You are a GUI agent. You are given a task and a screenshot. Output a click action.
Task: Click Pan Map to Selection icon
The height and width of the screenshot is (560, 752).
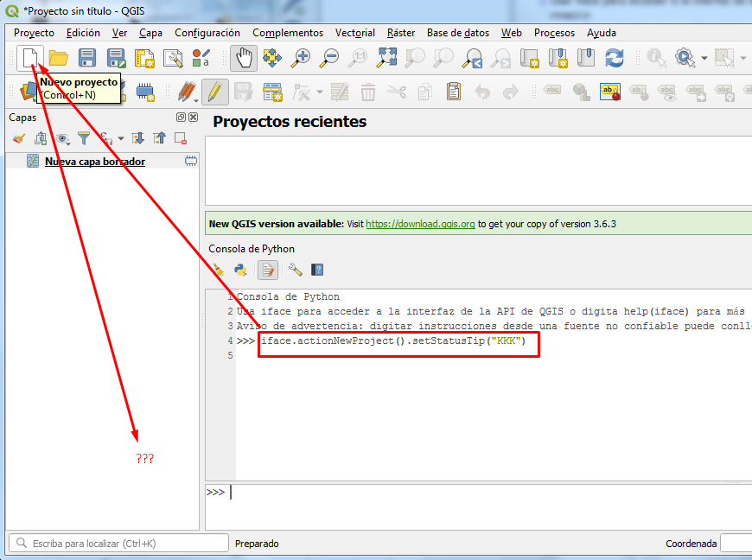coord(272,58)
